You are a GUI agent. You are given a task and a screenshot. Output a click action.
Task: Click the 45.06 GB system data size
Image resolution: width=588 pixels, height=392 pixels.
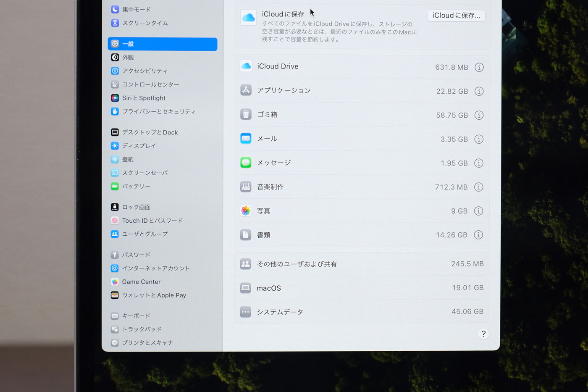pos(467,311)
